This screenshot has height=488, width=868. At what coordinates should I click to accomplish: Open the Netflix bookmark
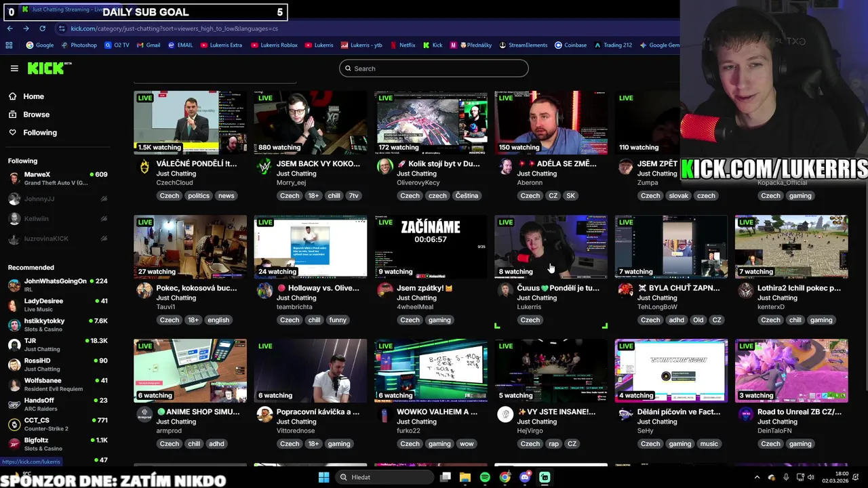[403, 45]
